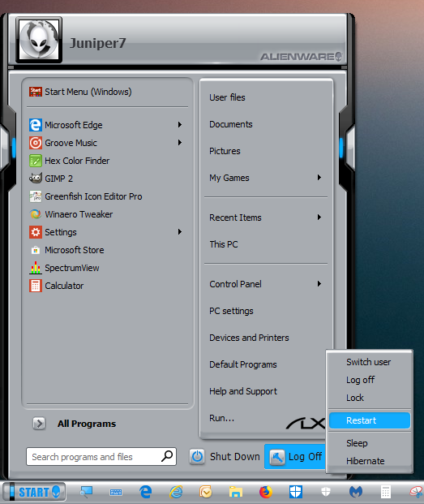This screenshot has width=424, height=504.
Task: Open Pictures from right pane
Action: (x=225, y=151)
